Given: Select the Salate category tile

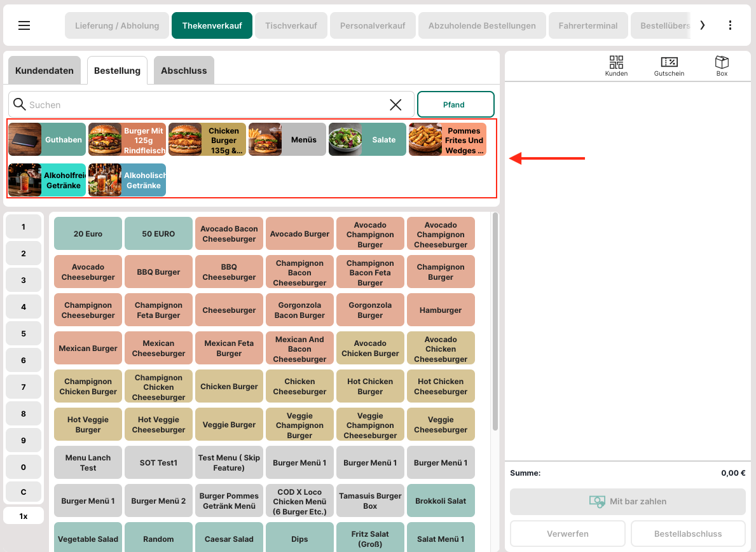Looking at the screenshot, I should [x=368, y=139].
